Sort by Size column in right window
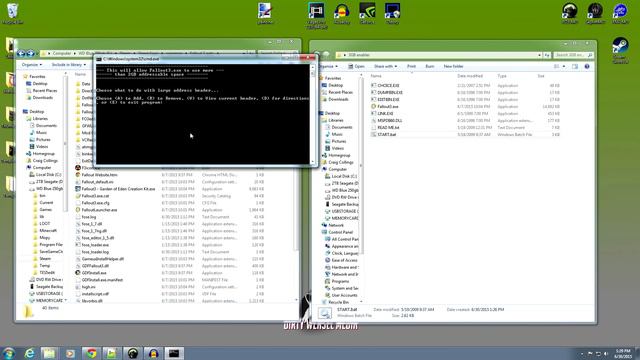Image resolution: width=640 pixels, height=360 pixels. [541, 76]
